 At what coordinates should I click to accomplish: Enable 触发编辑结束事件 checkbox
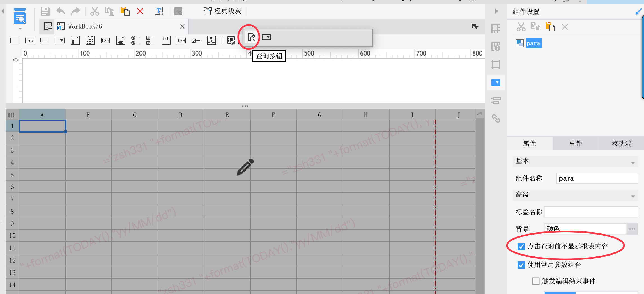pyautogui.click(x=536, y=281)
